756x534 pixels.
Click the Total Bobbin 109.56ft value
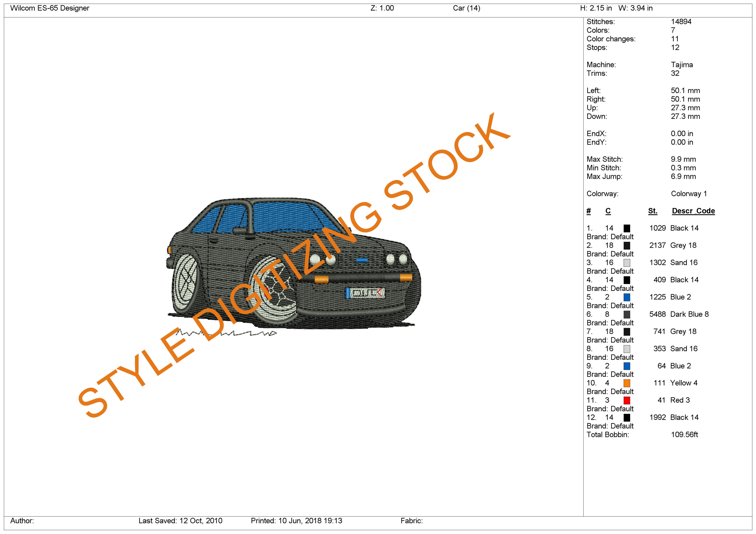[x=684, y=435]
